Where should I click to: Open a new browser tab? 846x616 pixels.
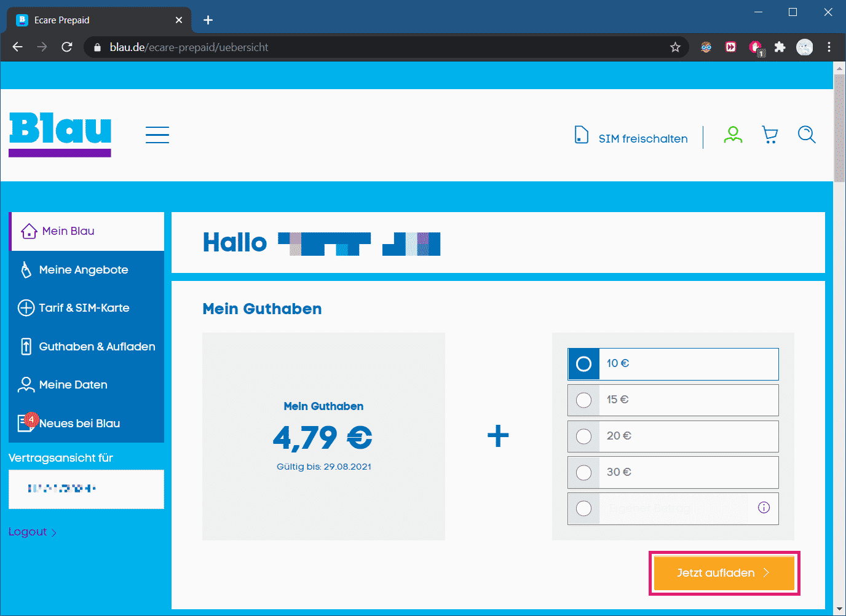(208, 20)
